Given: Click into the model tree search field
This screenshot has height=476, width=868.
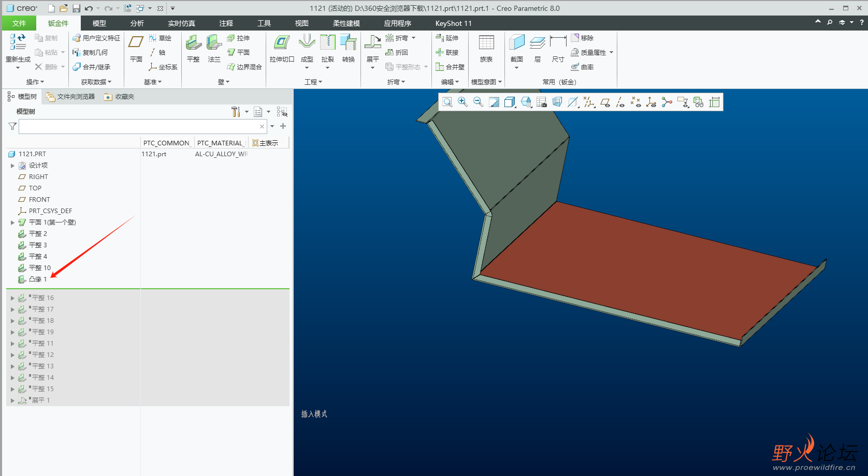Looking at the screenshot, I should click(x=143, y=127).
